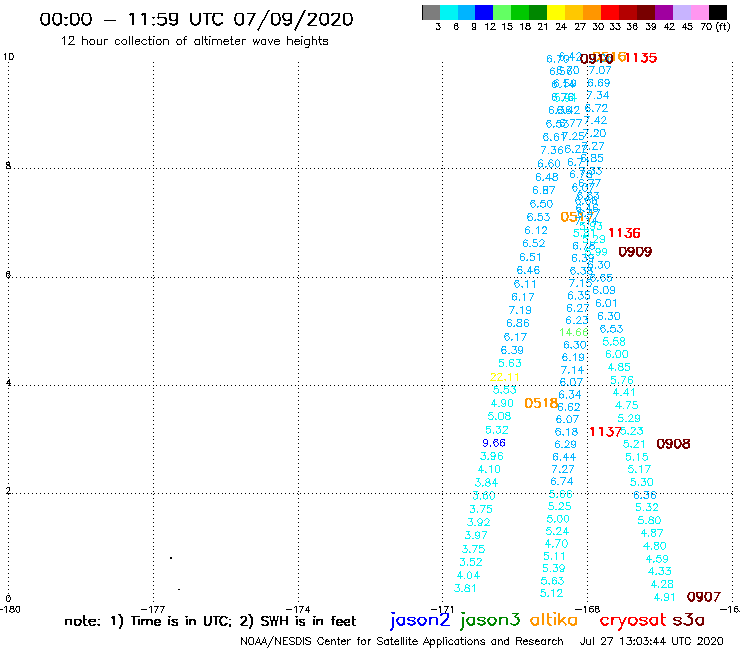Click the 6.01 wave height value

(x=606, y=304)
